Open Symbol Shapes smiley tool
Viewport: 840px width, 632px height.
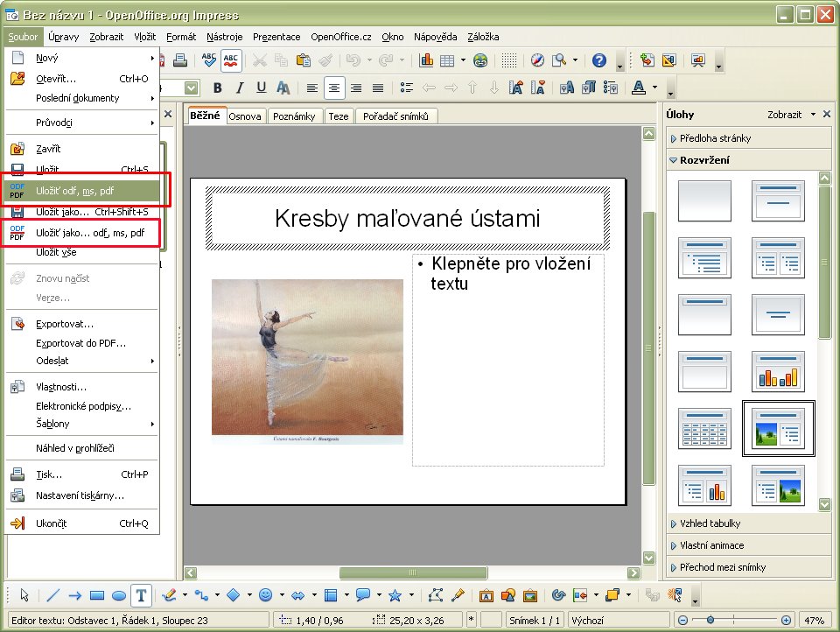click(x=265, y=595)
